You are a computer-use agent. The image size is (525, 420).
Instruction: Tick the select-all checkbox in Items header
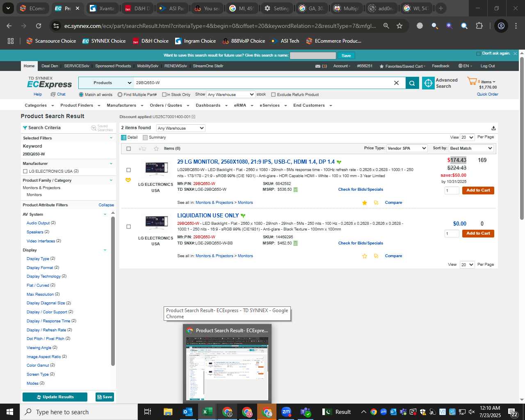click(x=128, y=148)
